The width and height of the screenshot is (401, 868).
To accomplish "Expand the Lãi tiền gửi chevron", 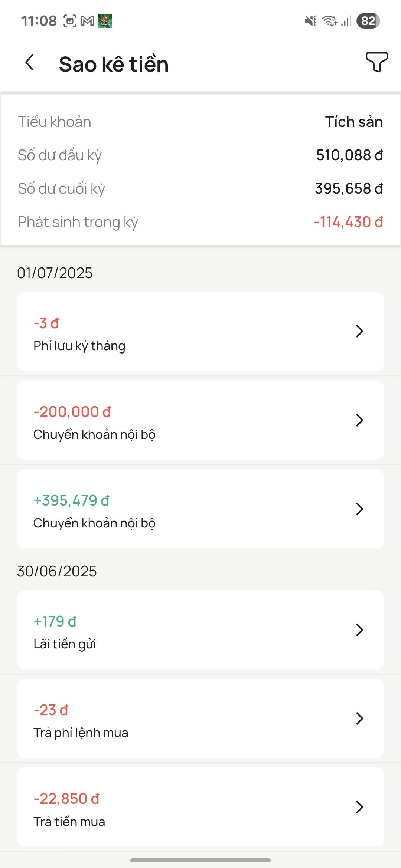I will (x=359, y=630).
